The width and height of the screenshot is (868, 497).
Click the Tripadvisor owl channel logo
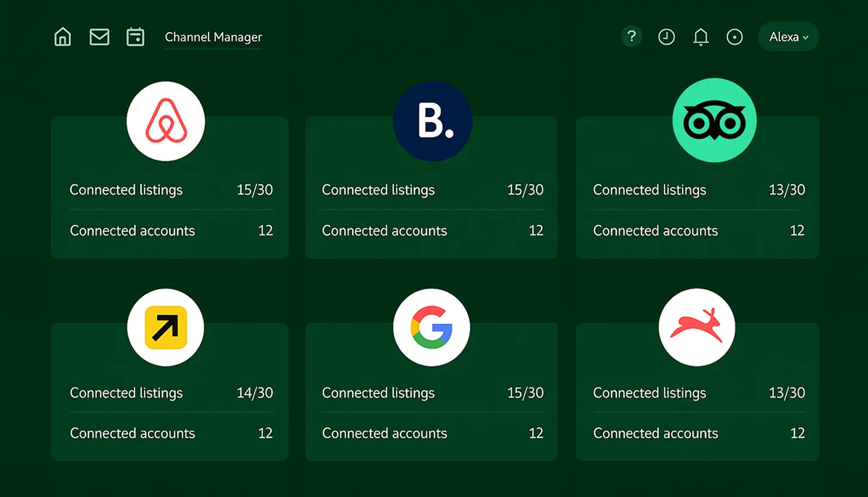click(x=714, y=120)
